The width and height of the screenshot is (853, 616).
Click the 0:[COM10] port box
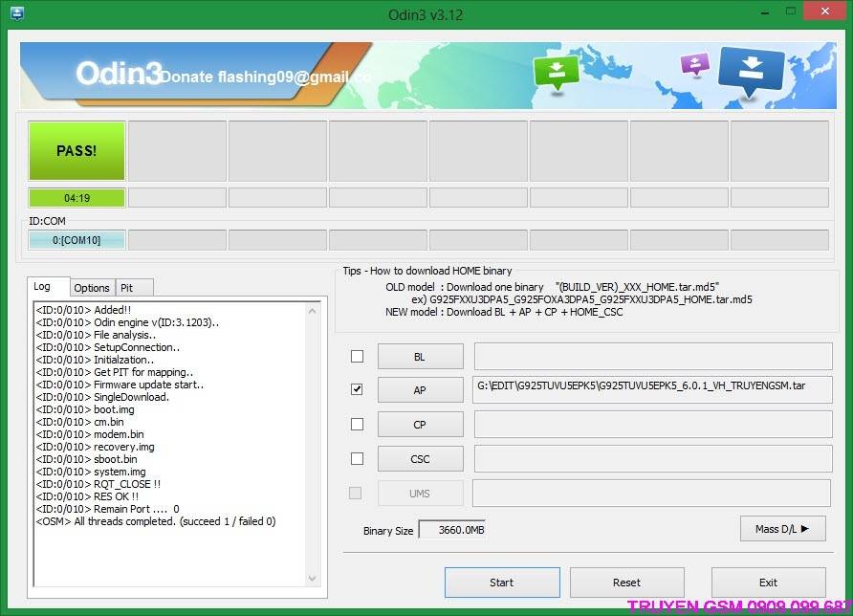77,240
